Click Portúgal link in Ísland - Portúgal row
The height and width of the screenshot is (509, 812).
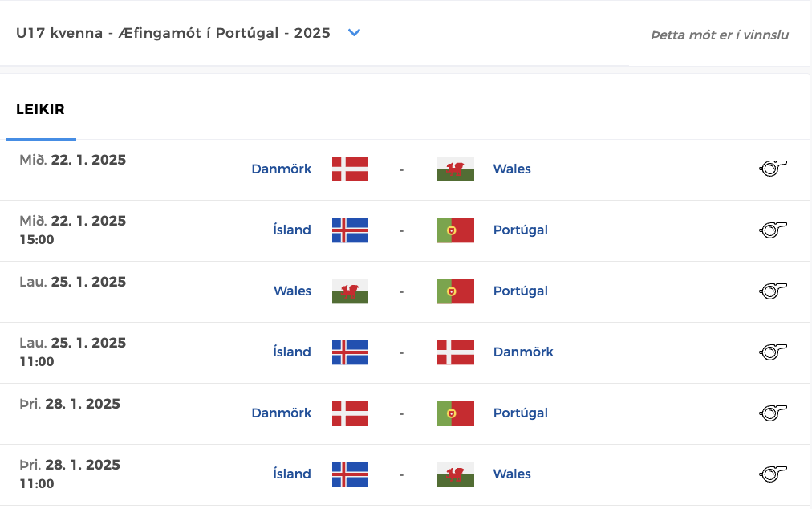point(520,230)
